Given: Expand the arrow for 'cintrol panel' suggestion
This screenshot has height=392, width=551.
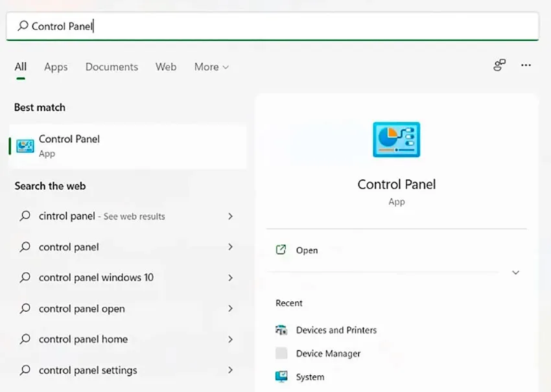Looking at the screenshot, I should coord(230,216).
